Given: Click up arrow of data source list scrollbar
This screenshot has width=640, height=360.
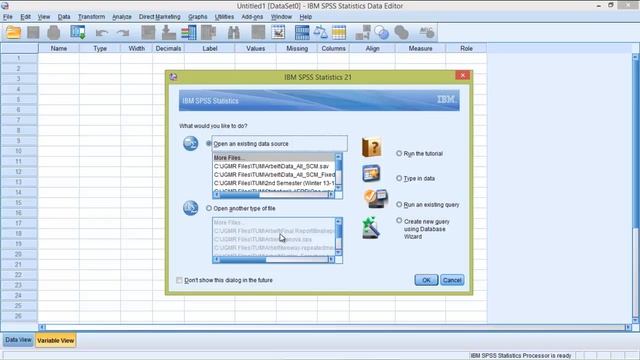Looking at the screenshot, I should [338, 157].
